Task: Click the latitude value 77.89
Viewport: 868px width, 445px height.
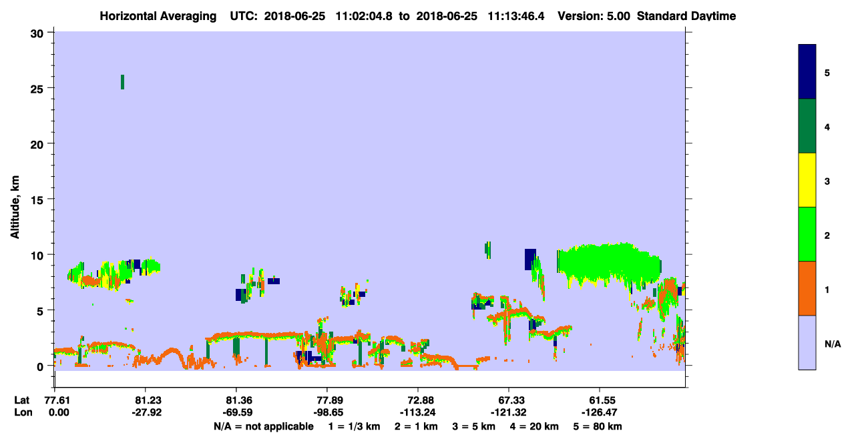Action: point(327,400)
